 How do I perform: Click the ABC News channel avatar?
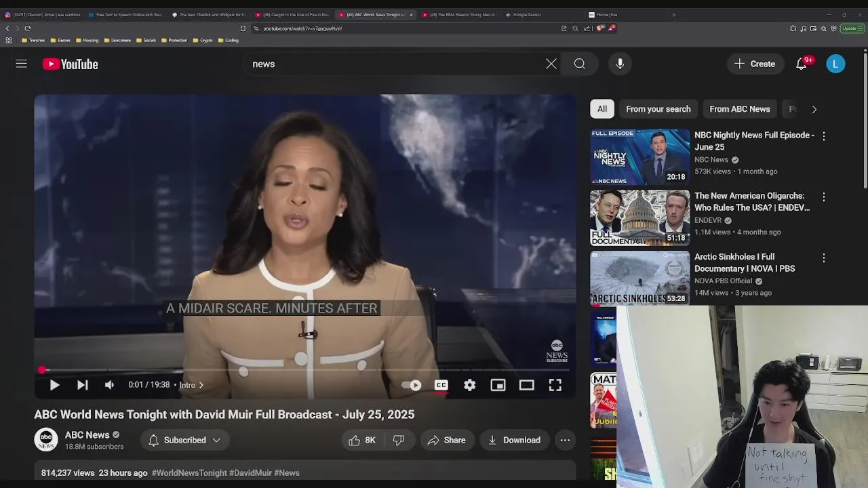tap(46, 440)
